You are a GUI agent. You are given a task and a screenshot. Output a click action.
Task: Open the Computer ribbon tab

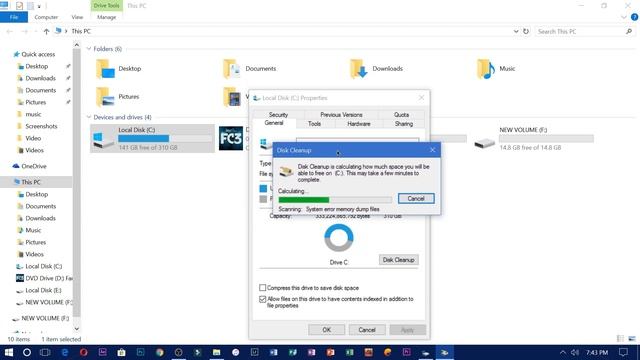pyautogui.click(x=46, y=17)
